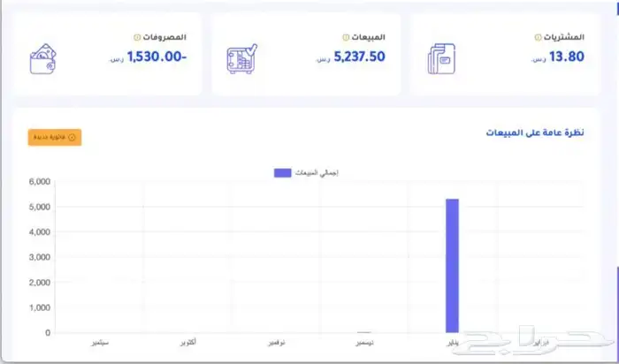
Task: Click the documents icon on the purchases card
Action: 441,59
